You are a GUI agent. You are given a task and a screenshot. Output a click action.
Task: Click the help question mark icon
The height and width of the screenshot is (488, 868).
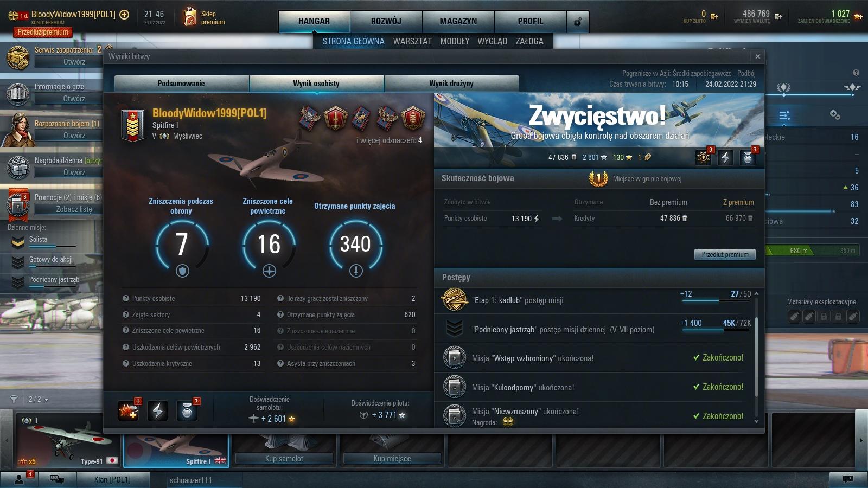[x=856, y=73]
